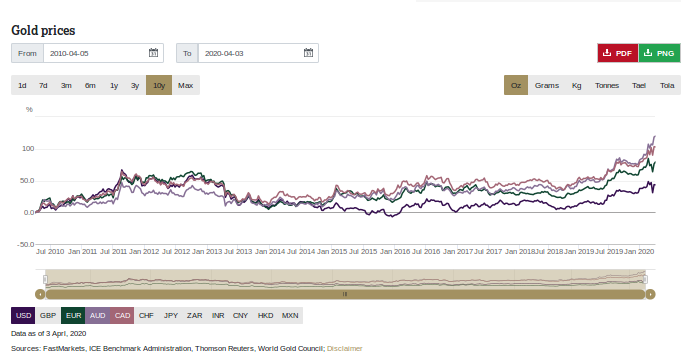Download the chart as PNG
685x360 pixels.
click(660, 53)
